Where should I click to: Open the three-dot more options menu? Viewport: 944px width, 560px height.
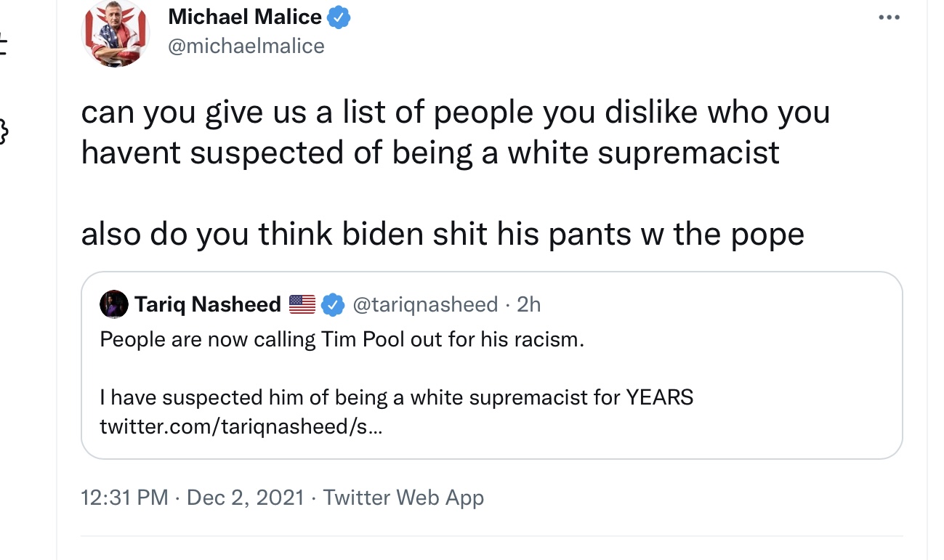(889, 17)
